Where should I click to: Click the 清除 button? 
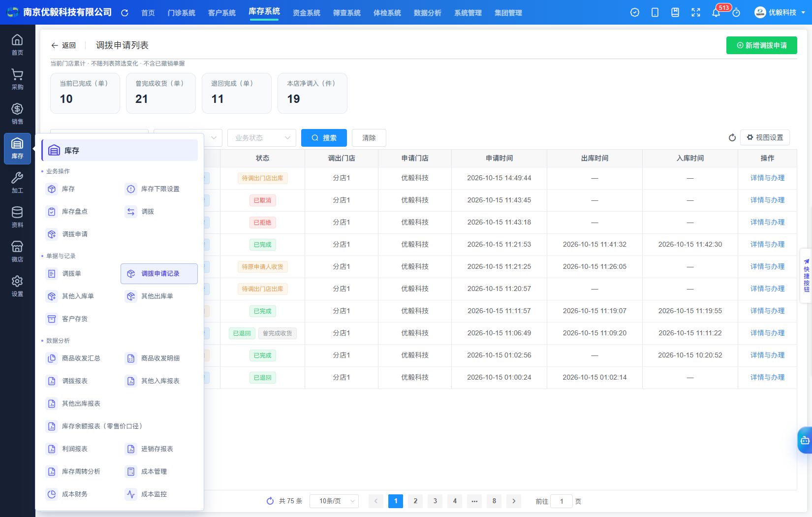369,138
